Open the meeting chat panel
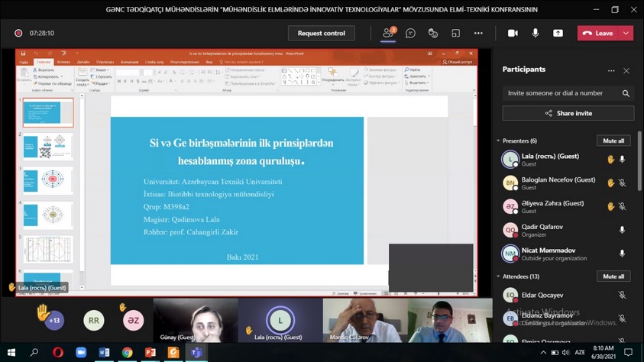The height and width of the screenshot is (362, 644). coord(410,34)
